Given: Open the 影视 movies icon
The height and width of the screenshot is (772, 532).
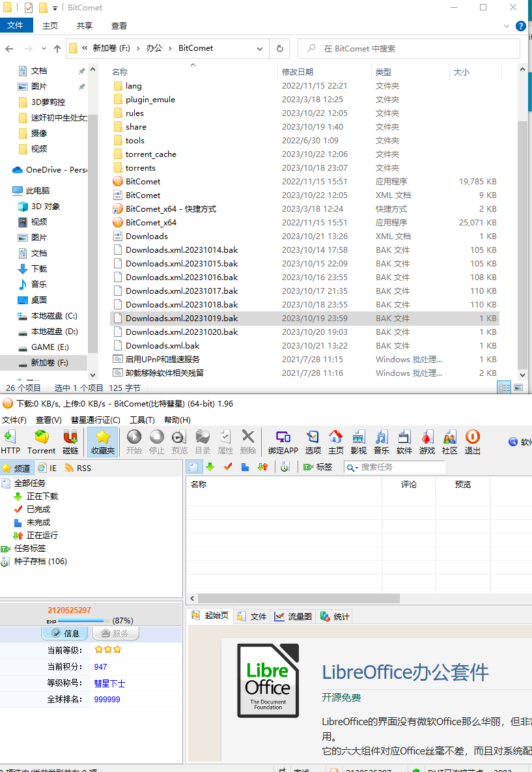Looking at the screenshot, I should [359, 441].
